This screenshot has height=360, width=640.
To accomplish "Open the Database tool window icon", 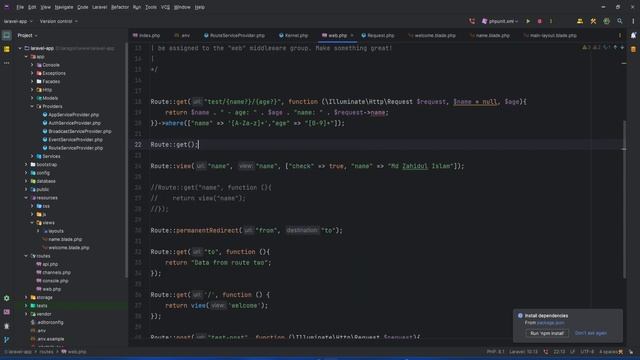I will (x=633, y=49).
